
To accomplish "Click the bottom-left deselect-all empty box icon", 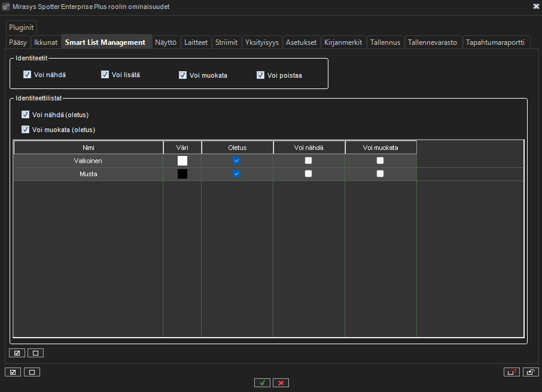I will coord(32,372).
